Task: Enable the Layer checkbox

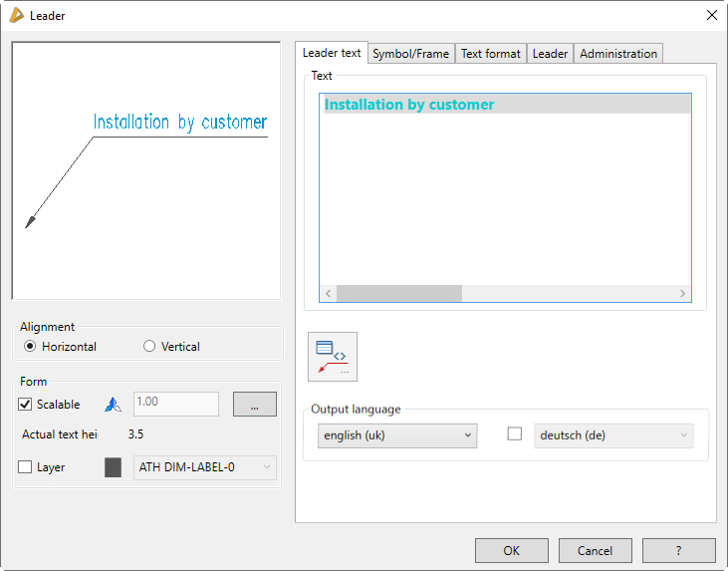Action: [26, 466]
